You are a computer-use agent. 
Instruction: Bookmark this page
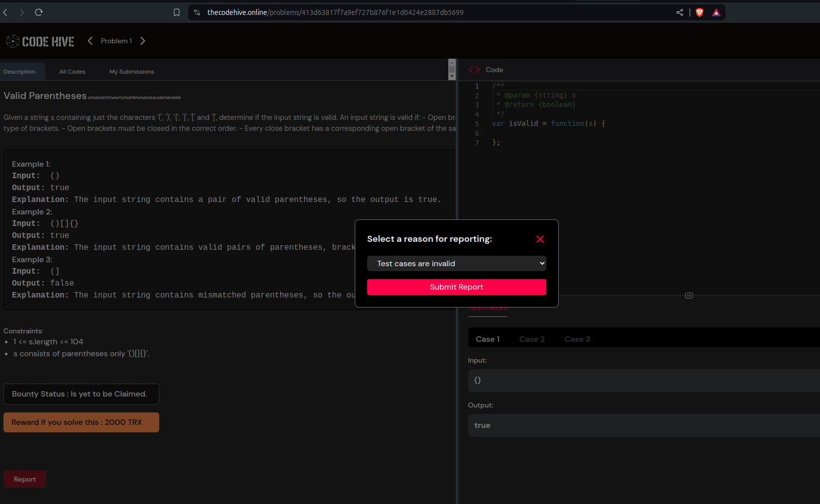[177, 12]
